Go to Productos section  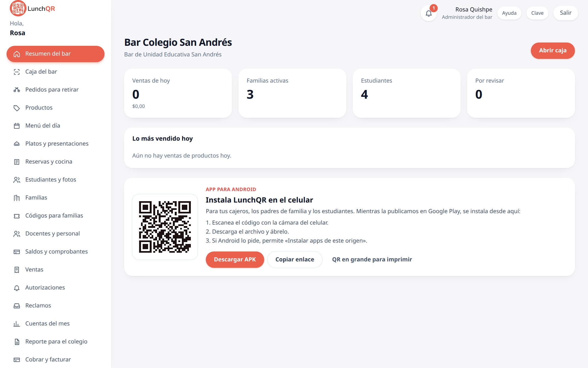coord(56,108)
